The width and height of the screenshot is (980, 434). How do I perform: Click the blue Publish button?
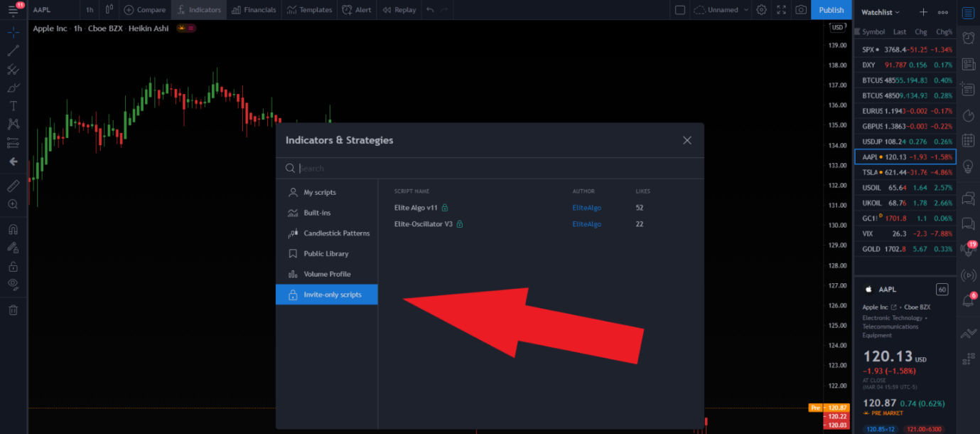pos(831,10)
